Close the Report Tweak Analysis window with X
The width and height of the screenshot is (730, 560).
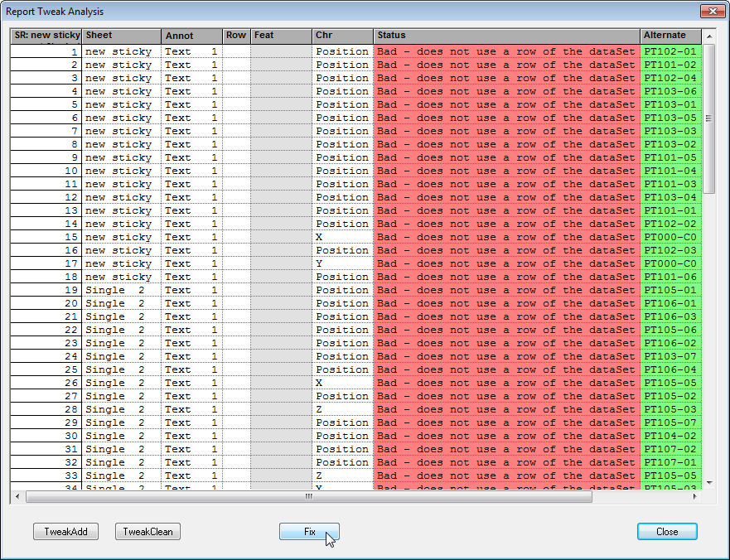[712, 12]
